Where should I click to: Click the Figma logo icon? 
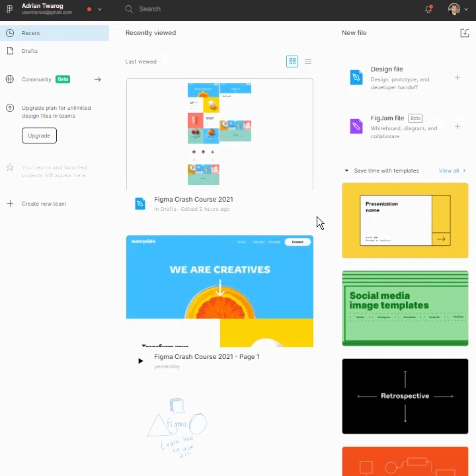pos(9,9)
